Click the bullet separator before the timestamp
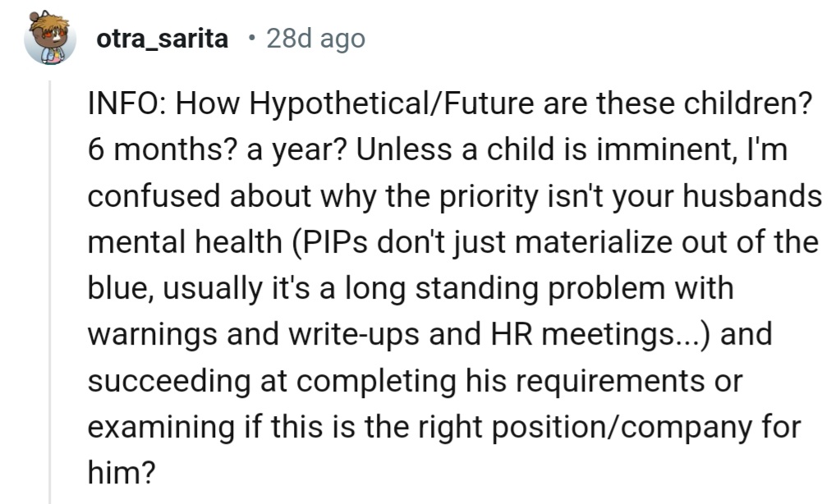831x504 pixels. click(x=252, y=38)
